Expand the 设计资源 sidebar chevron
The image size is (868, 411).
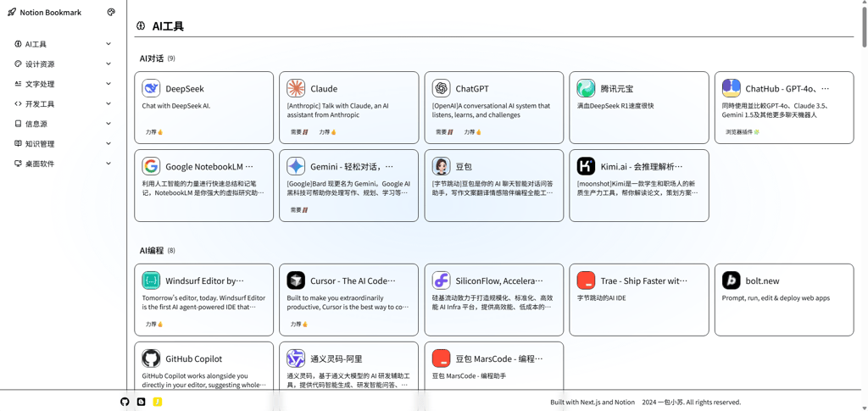click(108, 64)
